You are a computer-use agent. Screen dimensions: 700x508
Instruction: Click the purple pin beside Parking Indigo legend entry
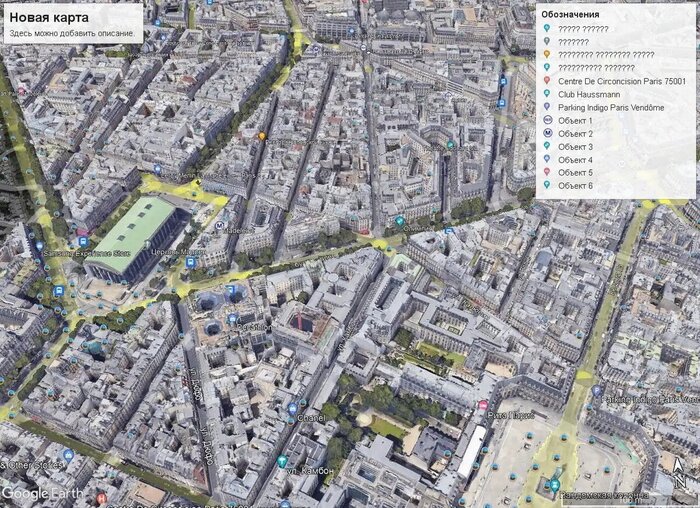[547, 107]
